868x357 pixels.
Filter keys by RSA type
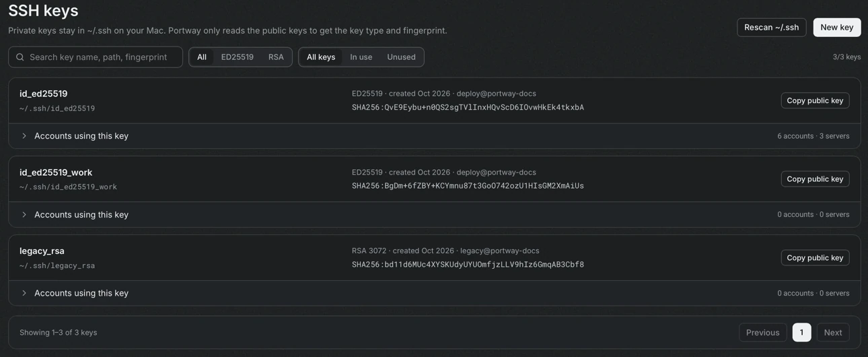pos(276,57)
